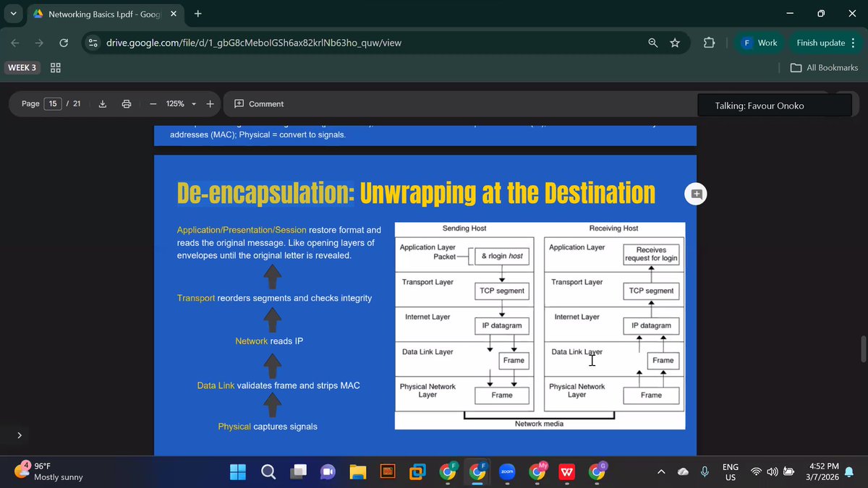This screenshot has width=868, height=488.
Task: Open Chrome extensions via the puzzle icon
Action: click(x=710, y=43)
